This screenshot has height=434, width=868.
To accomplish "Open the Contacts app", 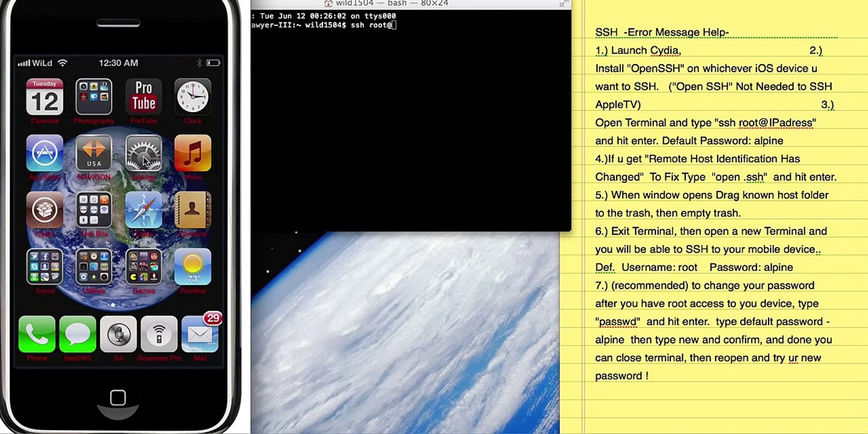I will (x=193, y=210).
